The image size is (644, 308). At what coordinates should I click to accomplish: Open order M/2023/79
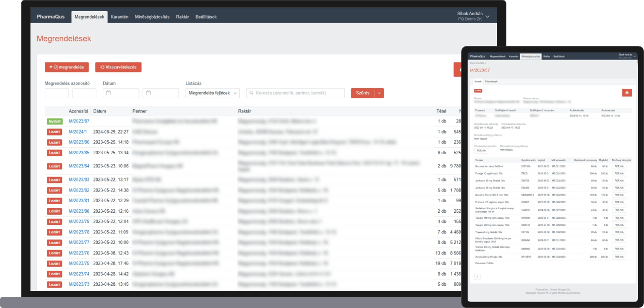point(79,221)
